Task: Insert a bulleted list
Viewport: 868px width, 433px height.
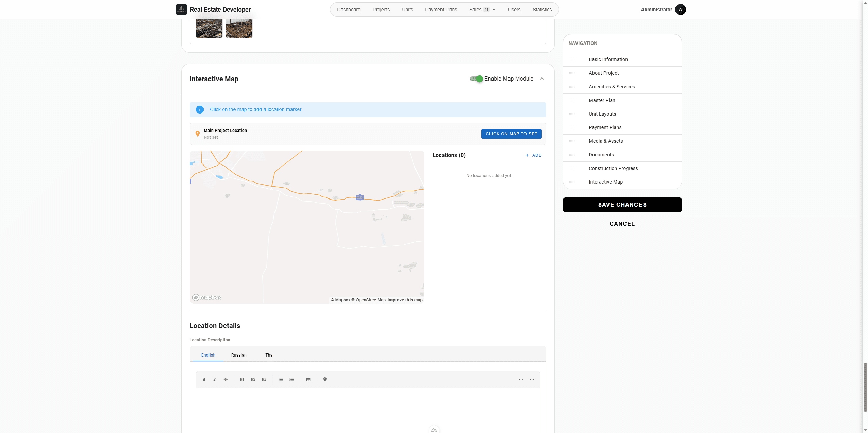Action: point(281,379)
